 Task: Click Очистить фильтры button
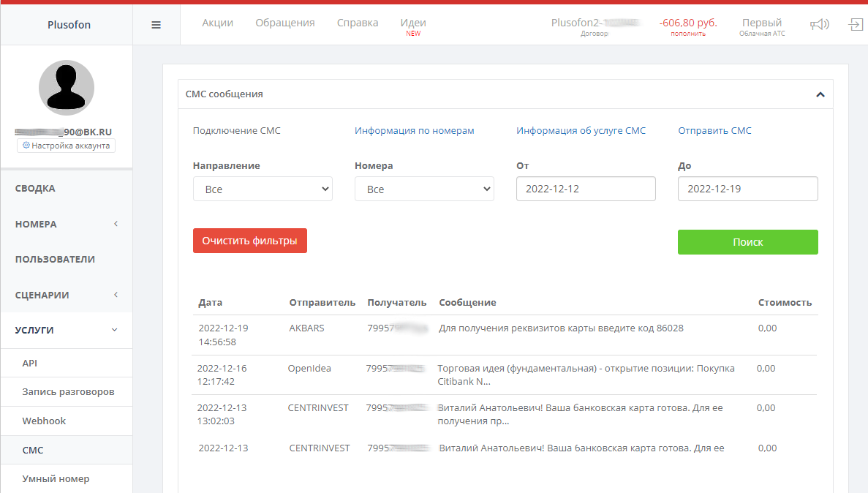click(249, 241)
